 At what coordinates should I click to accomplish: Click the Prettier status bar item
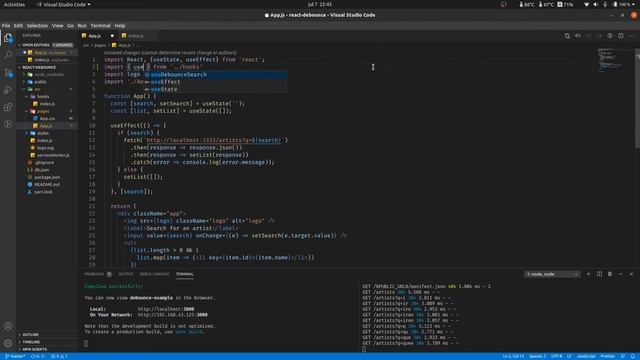coord(607,356)
